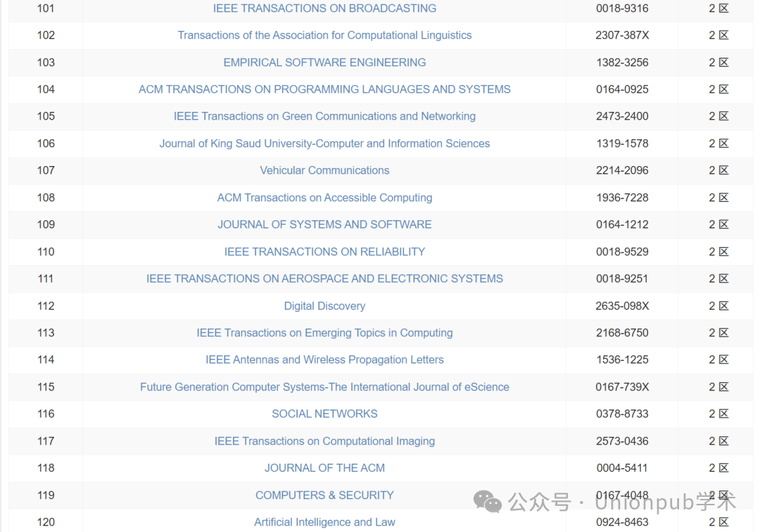Open IEEE Transactions on Computational Imaging
This screenshot has height=532, width=760.
coord(324,441)
